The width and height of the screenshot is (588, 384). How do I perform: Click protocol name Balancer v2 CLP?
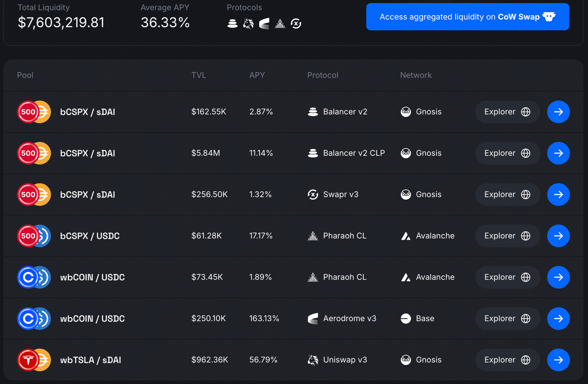point(354,153)
